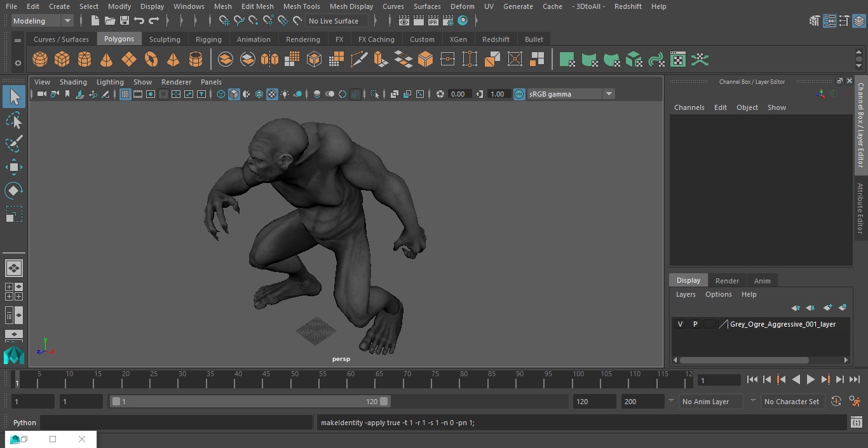Toggle smooth shade all in viewport toolbar
The image size is (868, 448).
(x=234, y=94)
